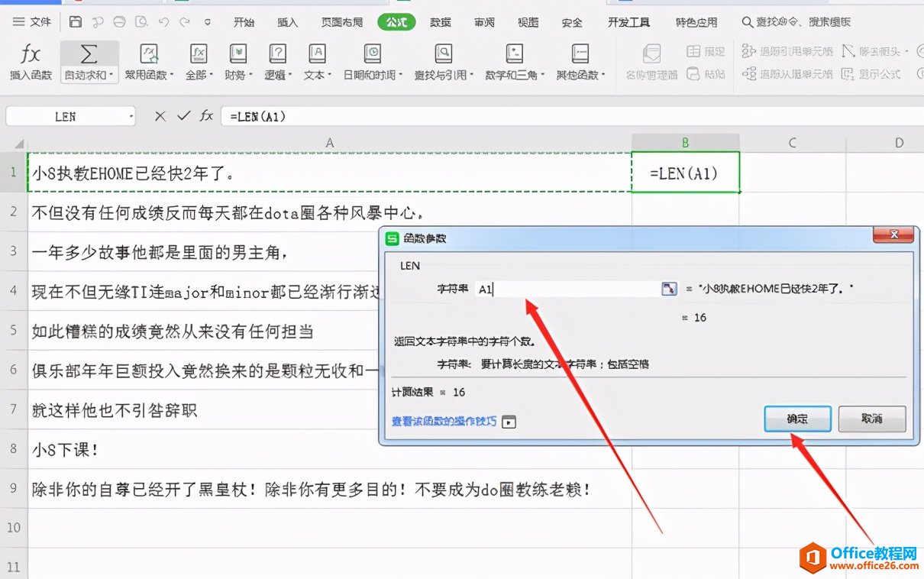Click the 字符串 input field in dialog
The width and height of the screenshot is (924, 579).
[x=567, y=289]
